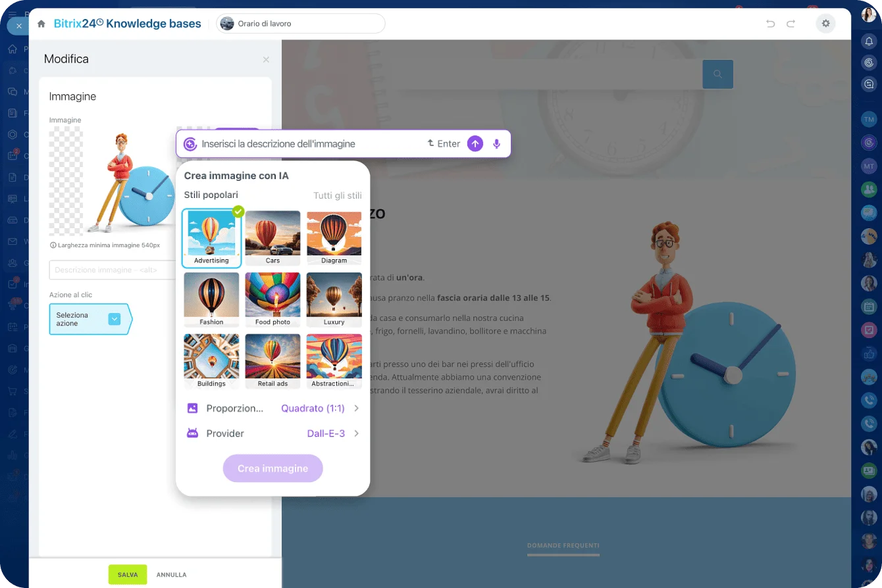Screen dimensions: 882x588
Task: Choose the Cars image style
Action: click(272, 238)
